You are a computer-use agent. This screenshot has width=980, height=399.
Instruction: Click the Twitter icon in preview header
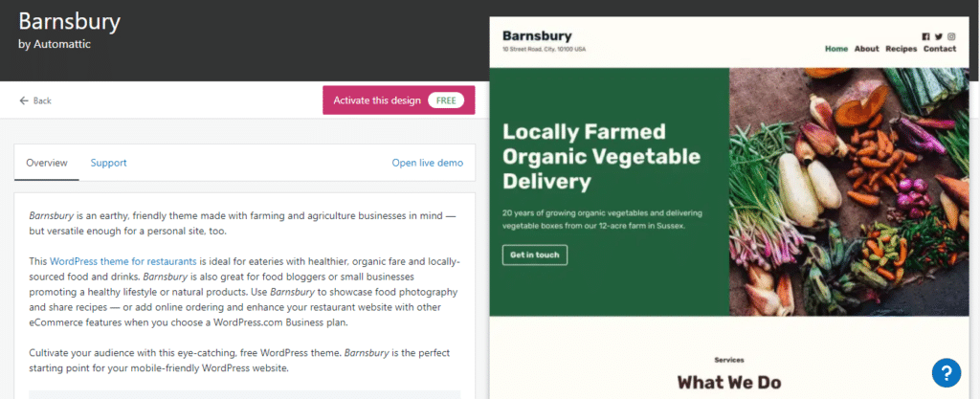(x=939, y=36)
